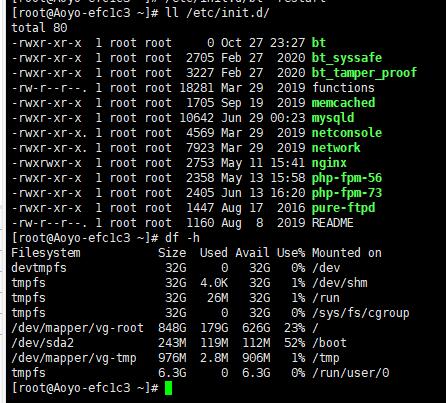Click the functions file name

coord(343,88)
